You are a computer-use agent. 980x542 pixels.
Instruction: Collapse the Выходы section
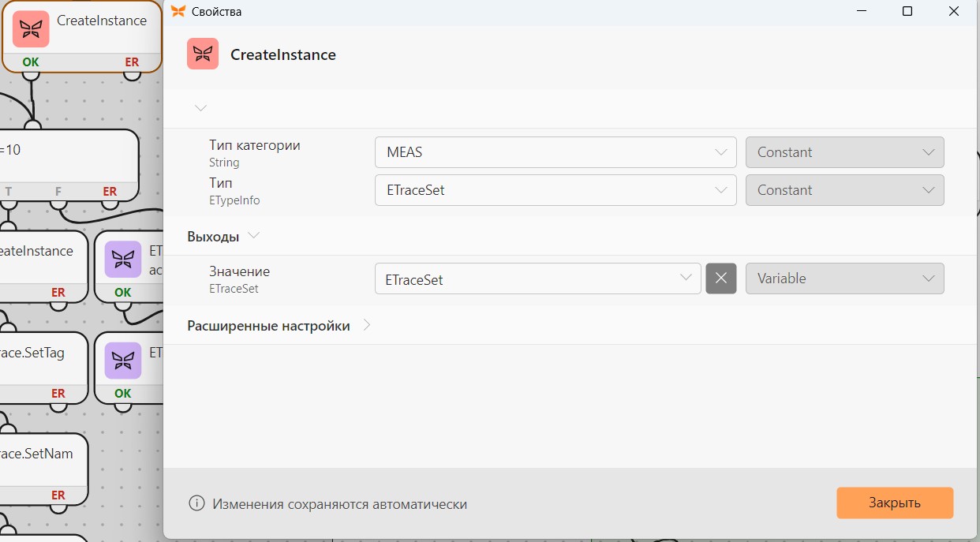253,236
